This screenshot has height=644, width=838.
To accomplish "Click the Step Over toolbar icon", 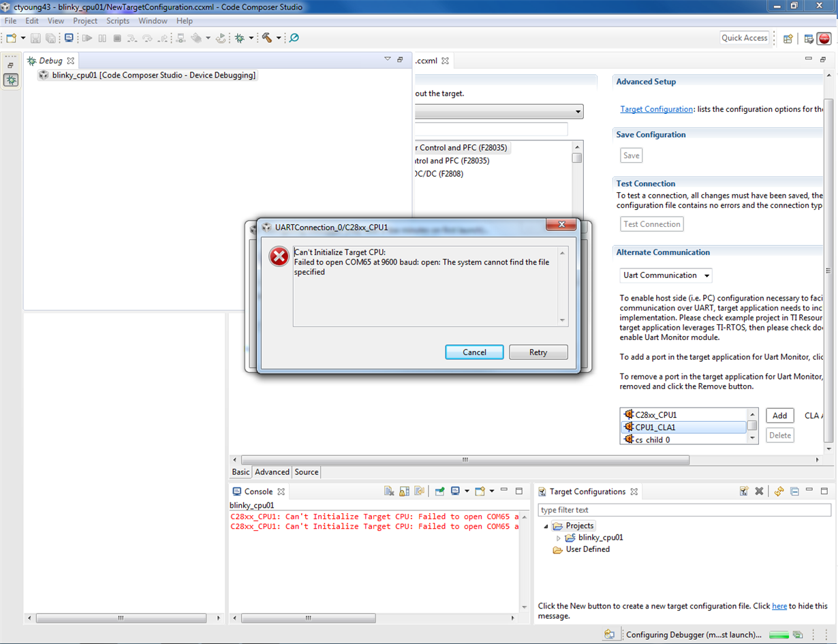I will tap(148, 38).
